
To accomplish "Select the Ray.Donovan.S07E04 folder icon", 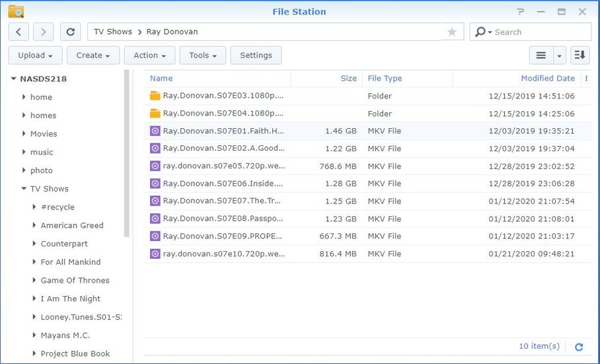I will click(x=155, y=113).
